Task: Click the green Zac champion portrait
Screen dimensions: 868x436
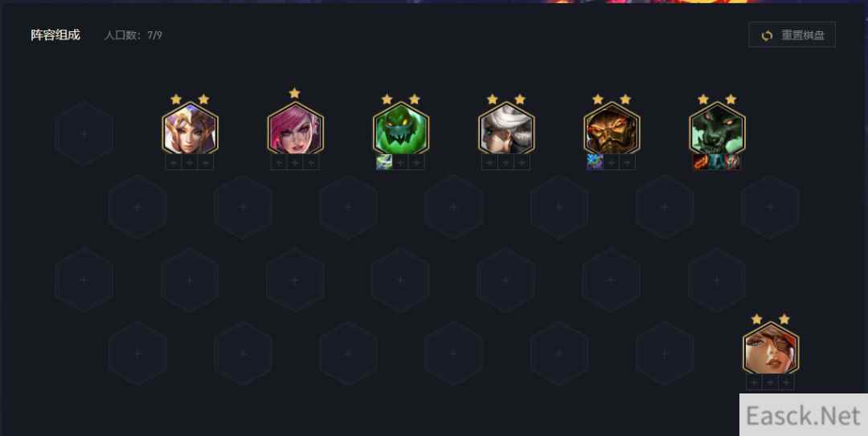Action: pyautogui.click(x=401, y=128)
